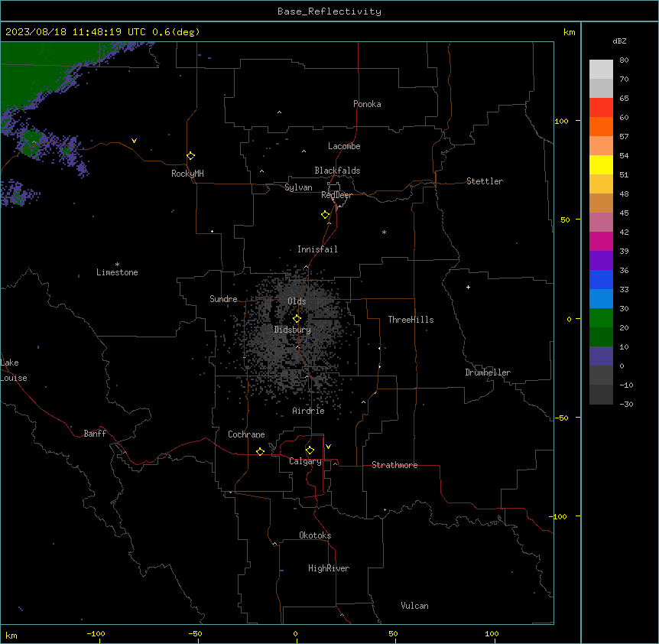Click the Limestone label

tap(117, 272)
